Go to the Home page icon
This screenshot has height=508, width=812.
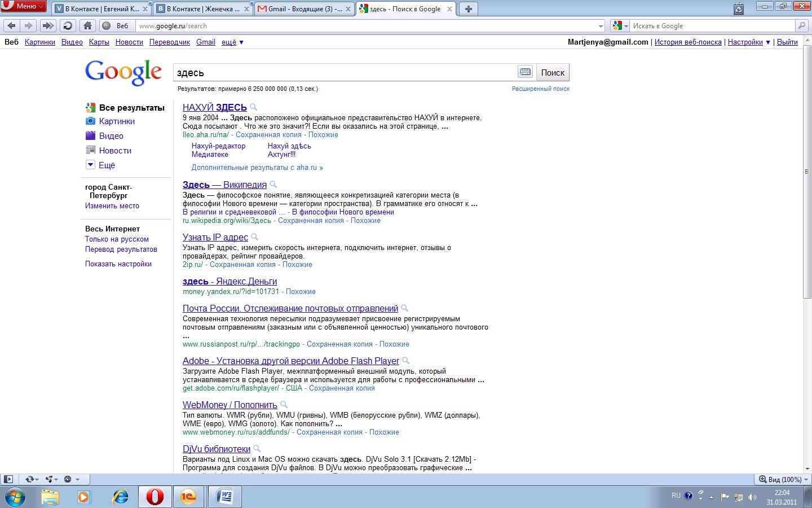[x=87, y=25]
